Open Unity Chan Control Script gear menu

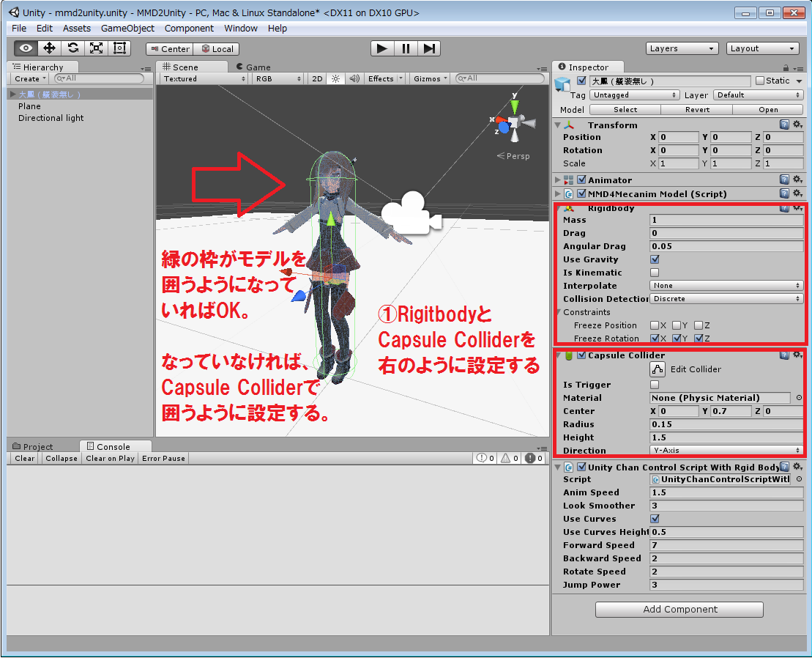click(x=797, y=467)
